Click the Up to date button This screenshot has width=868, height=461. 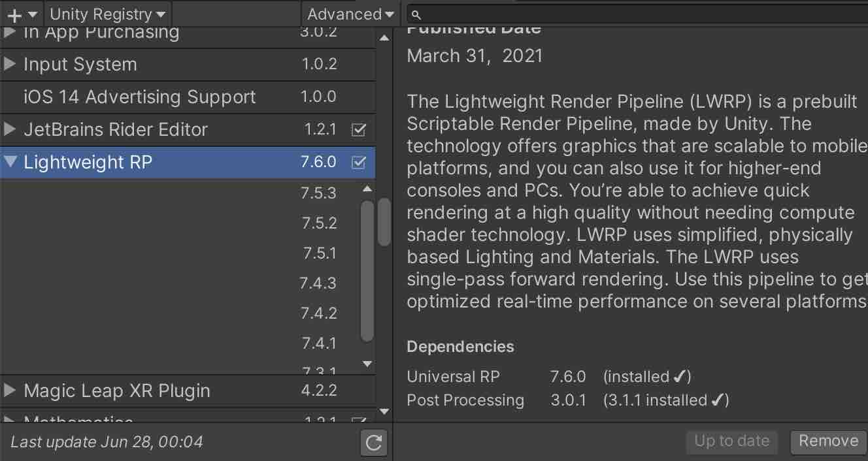click(x=731, y=441)
